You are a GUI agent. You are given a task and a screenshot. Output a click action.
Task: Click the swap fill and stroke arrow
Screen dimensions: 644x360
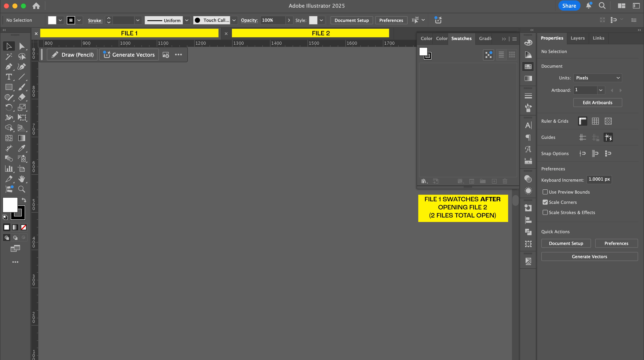24,200
